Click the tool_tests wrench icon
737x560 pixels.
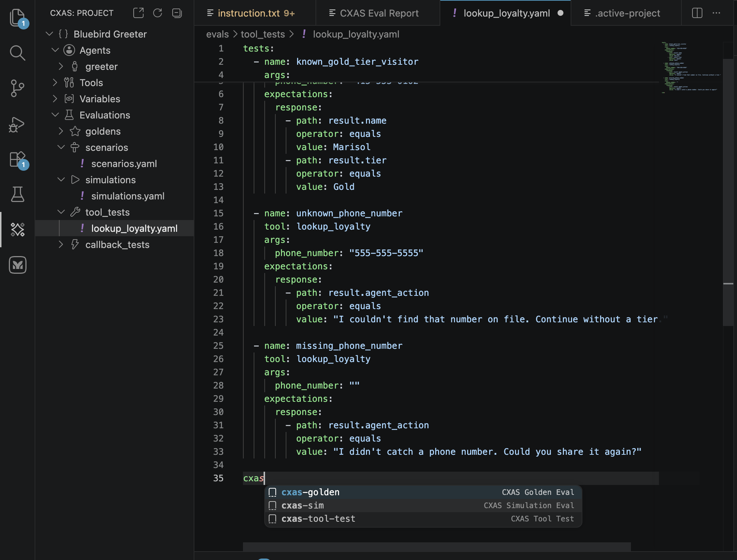click(75, 212)
